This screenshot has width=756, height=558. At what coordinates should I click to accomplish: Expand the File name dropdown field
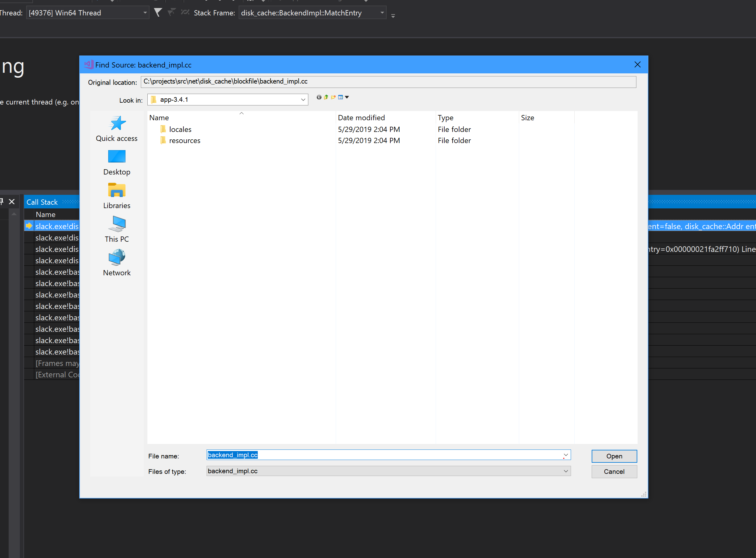click(x=566, y=455)
